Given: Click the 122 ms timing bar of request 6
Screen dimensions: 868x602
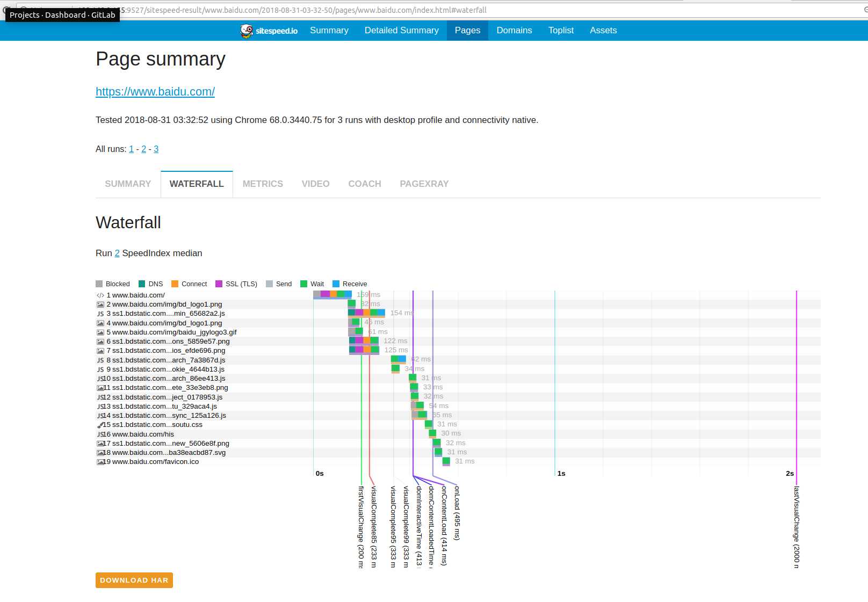Looking at the screenshot, I should [x=364, y=340].
